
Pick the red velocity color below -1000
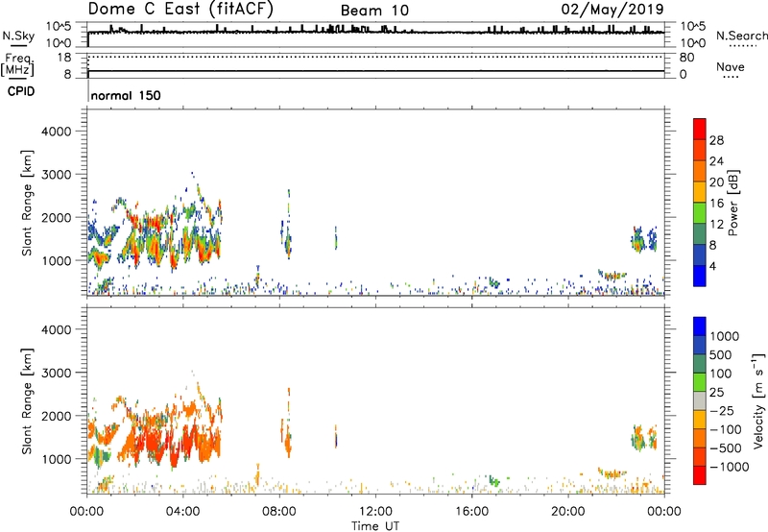tap(700, 475)
